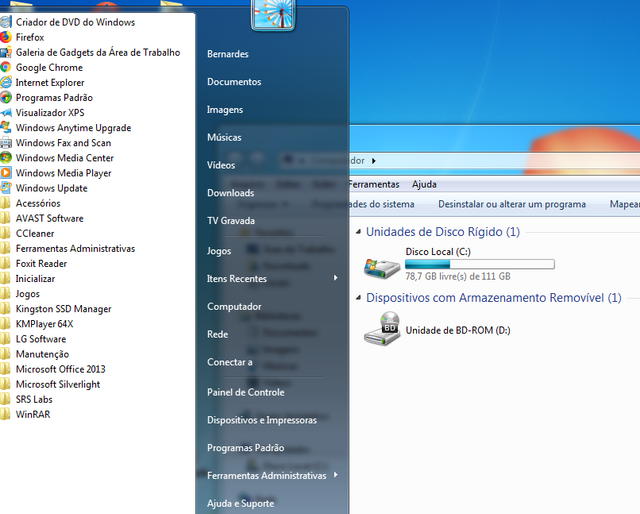This screenshot has height=514, width=640.
Task: Click the C: drive capacity bar
Action: pos(480,264)
